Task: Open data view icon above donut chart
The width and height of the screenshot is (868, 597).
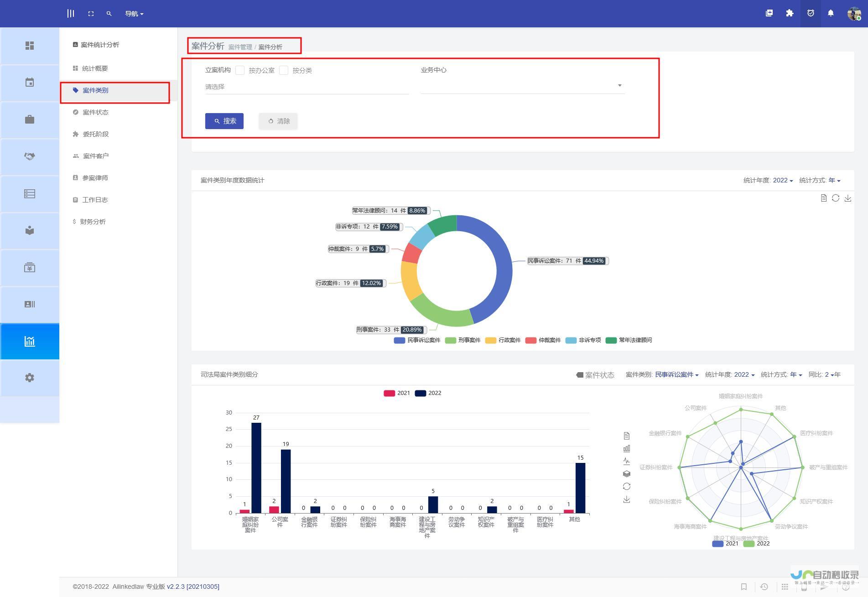Action: point(823,198)
